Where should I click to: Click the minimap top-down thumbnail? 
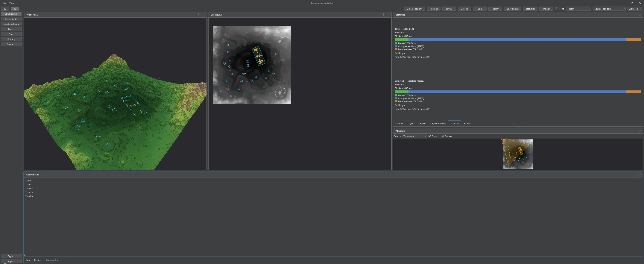tap(518, 154)
